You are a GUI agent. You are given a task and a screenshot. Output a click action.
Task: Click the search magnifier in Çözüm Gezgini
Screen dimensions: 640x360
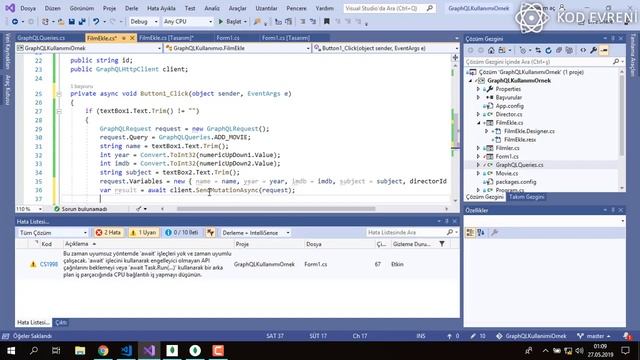[x=616, y=61]
